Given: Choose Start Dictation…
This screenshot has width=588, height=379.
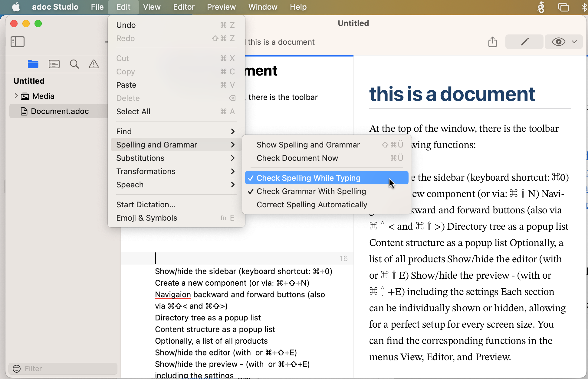Looking at the screenshot, I should pyautogui.click(x=176, y=205).
